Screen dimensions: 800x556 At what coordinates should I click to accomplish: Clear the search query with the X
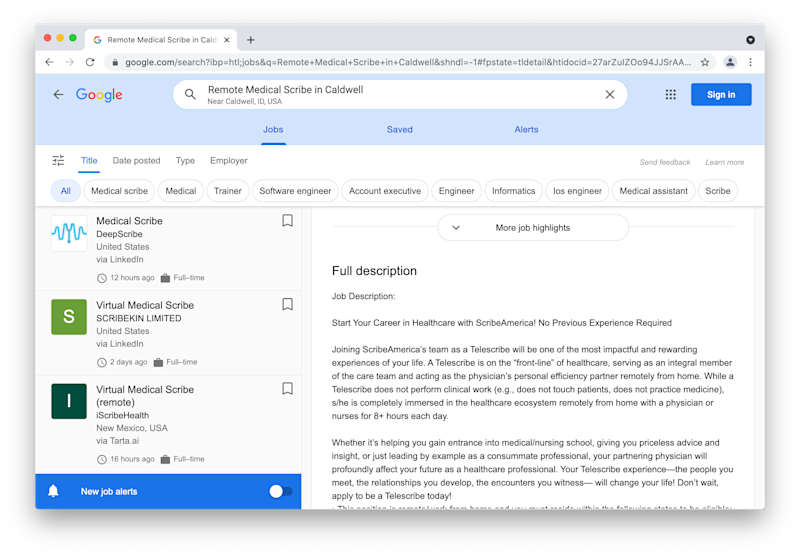click(610, 94)
